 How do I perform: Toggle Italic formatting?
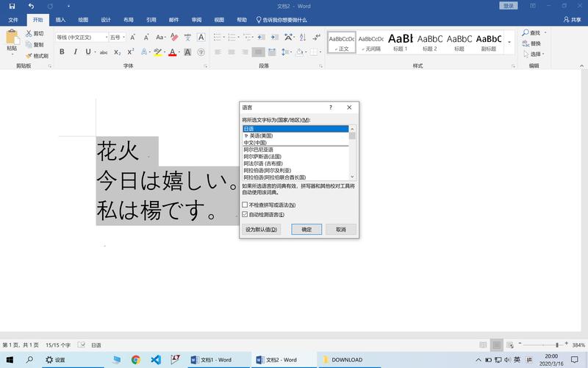[x=76, y=52]
